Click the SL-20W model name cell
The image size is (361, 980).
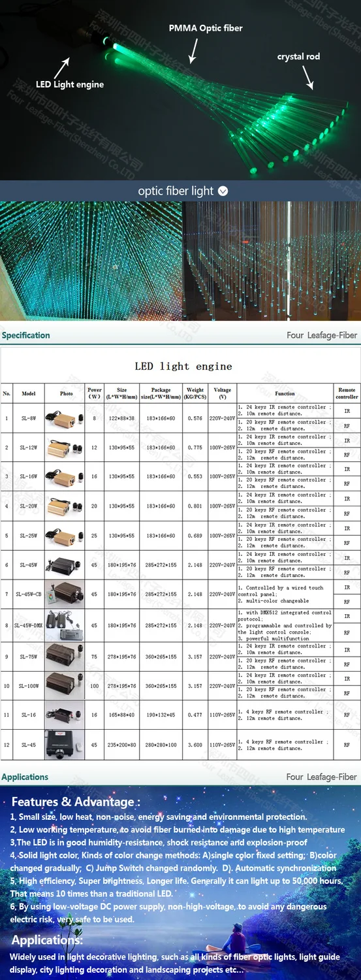29,506
